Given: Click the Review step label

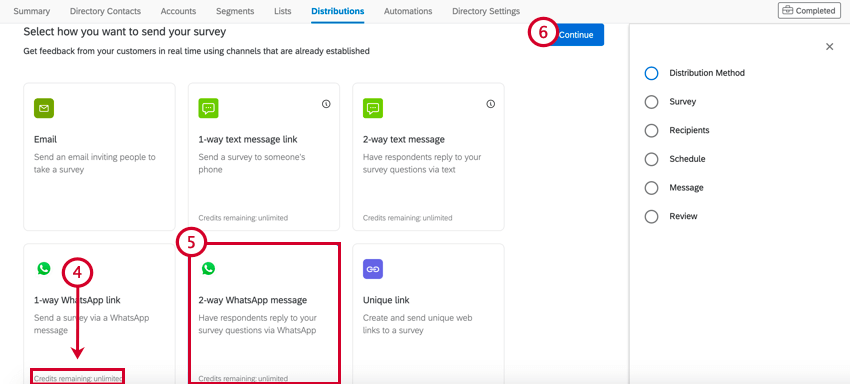Looking at the screenshot, I should coord(683,216).
